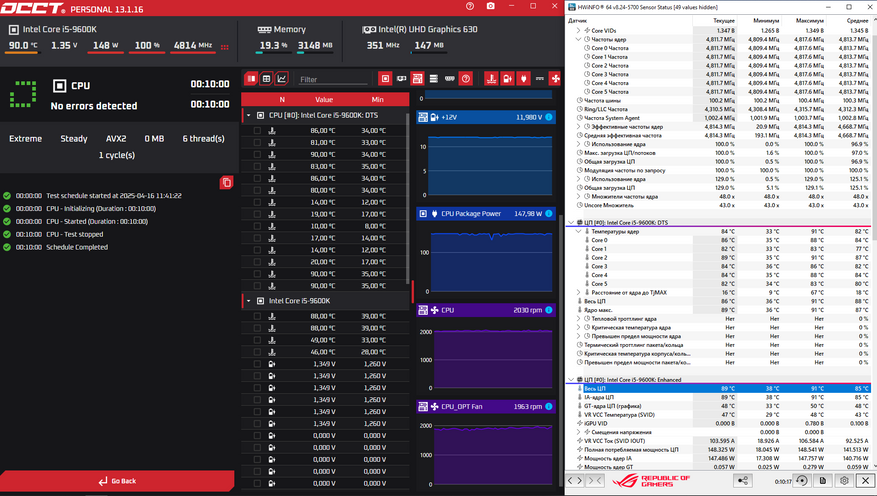877x496 pixels.
Task: Switch to the graph view icon
Action: (282, 79)
